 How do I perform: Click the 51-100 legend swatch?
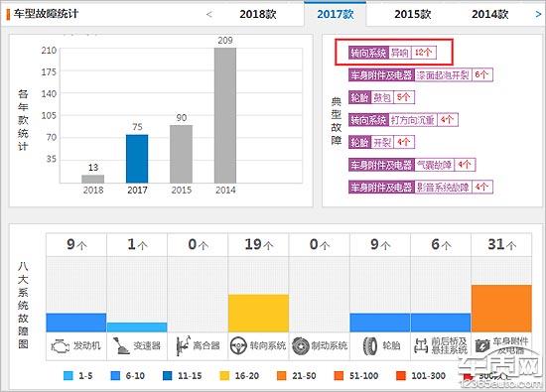[x=339, y=376]
